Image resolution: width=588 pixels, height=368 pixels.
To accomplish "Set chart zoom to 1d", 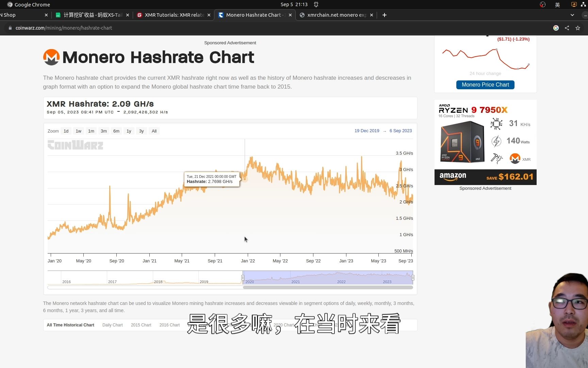I will [x=66, y=131].
